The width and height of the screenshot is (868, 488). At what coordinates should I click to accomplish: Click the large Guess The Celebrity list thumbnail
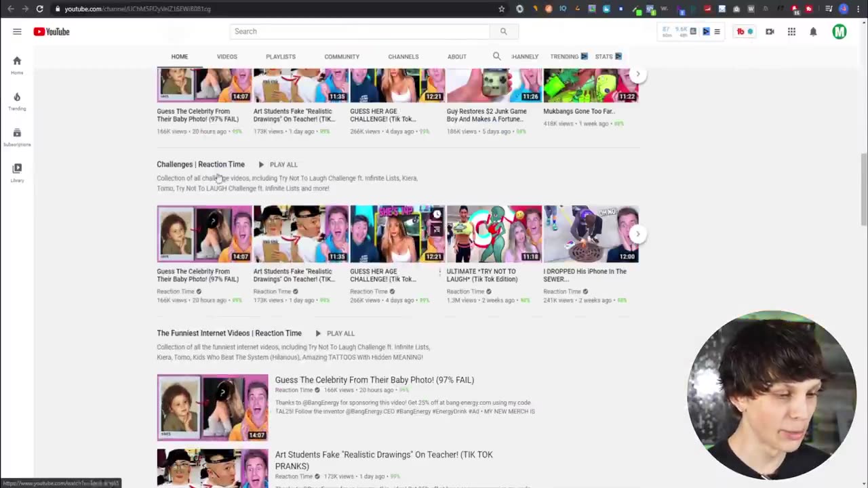point(212,407)
